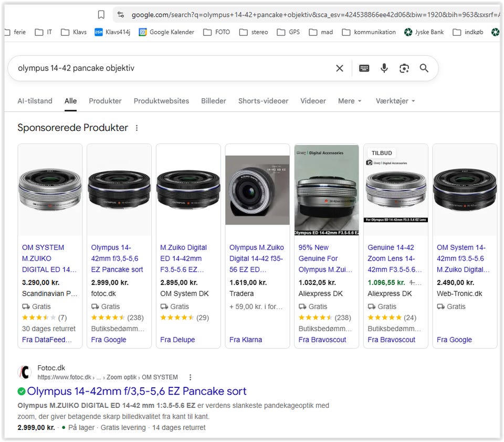504x442 pixels.
Task: Open the FOTO bookmark folder
Action: [x=217, y=32]
